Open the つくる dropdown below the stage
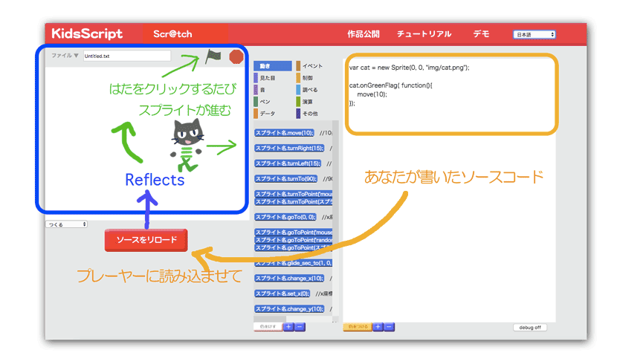Viewport: 617px width, 364px height. coord(66,224)
